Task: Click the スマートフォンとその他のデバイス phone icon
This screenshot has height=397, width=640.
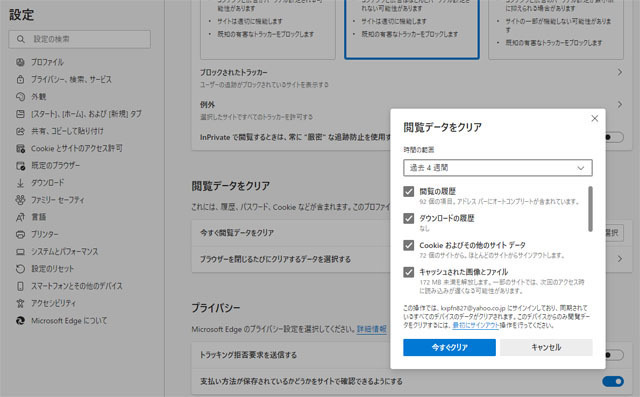Action: pyautogui.click(x=20, y=286)
